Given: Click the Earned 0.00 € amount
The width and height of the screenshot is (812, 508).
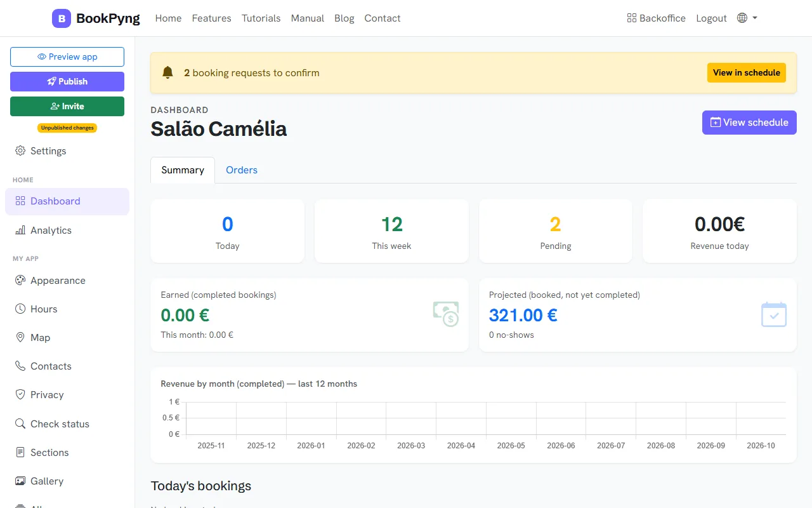Looking at the screenshot, I should click(185, 315).
